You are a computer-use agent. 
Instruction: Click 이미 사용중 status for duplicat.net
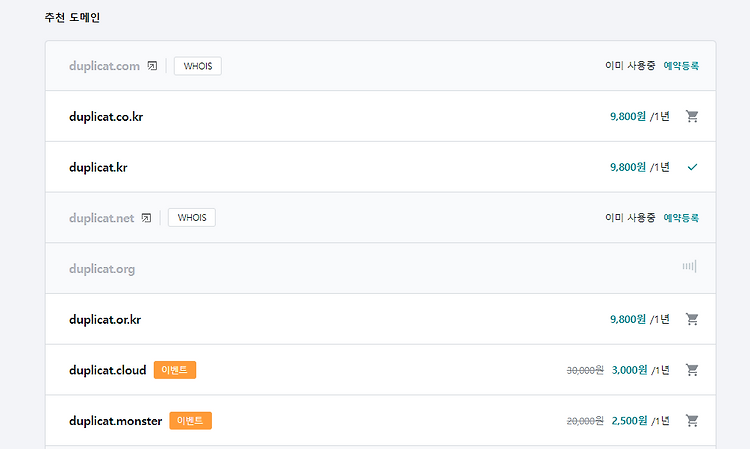(630, 218)
